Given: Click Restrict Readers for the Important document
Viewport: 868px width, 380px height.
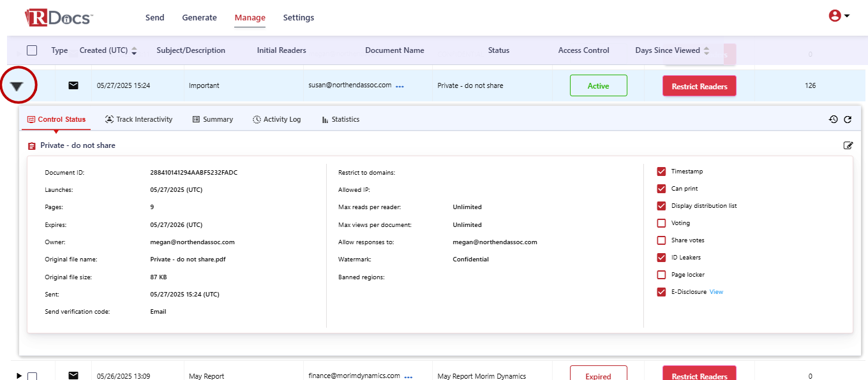Looking at the screenshot, I should coord(700,86).
